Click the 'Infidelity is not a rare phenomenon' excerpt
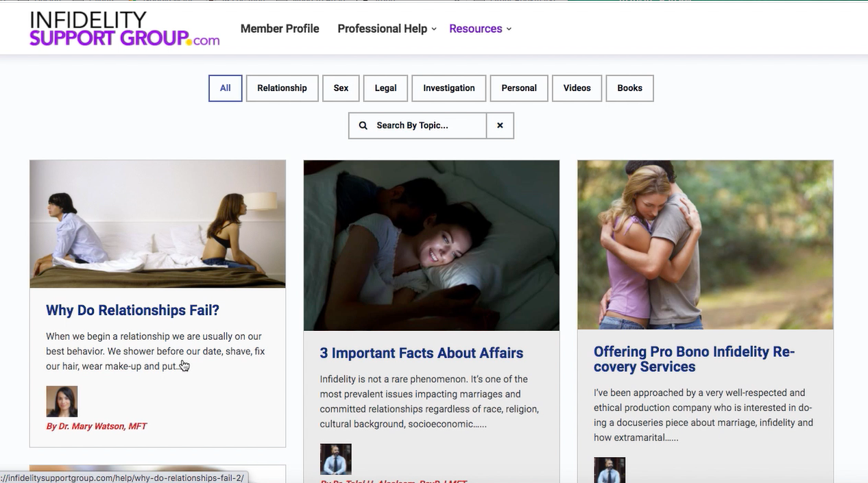The height and width of the screenshot is (483, 868). (429, 401)
